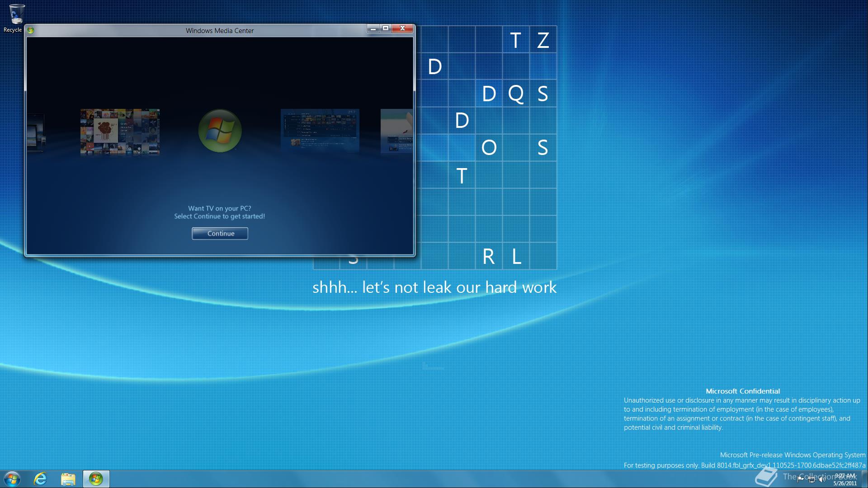Minimize the Windows Media Center window
The width and height of the screenshot is (868, 488).
click(x=373, y=28)
